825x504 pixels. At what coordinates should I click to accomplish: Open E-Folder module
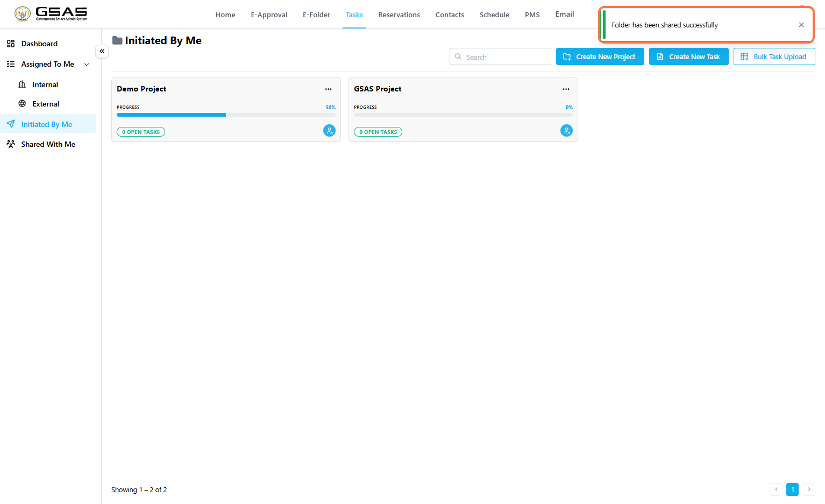(x=316, y=15)
